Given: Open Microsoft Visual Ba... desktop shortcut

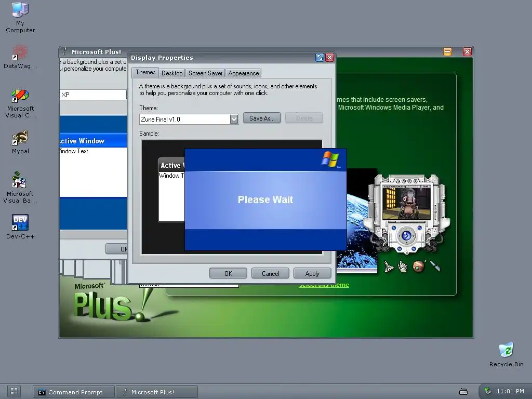Looking at the screenshot, I should (x=20, y=188).
